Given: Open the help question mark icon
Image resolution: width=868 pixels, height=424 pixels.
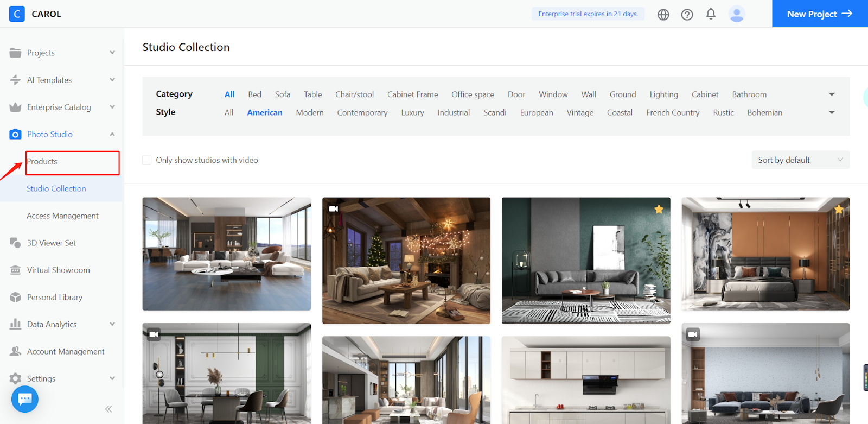Looking at the screenshot, I should 687,15.
